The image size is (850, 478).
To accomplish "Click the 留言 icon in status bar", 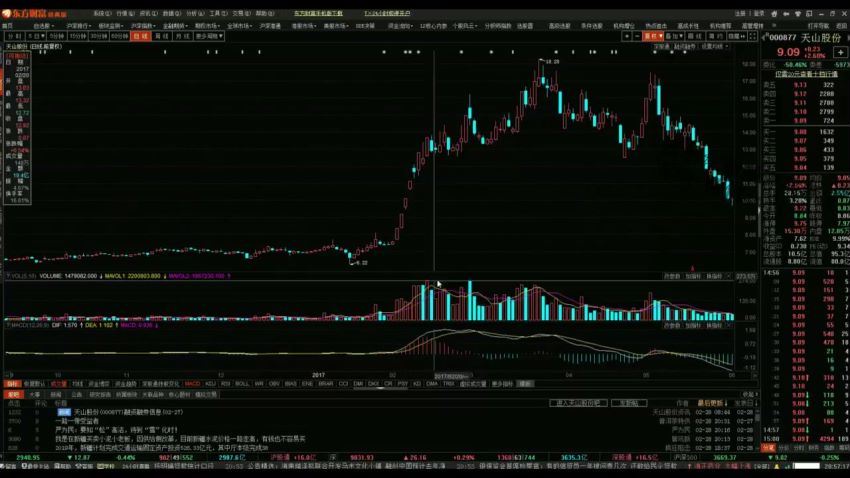I will click(x=7, y=466).
